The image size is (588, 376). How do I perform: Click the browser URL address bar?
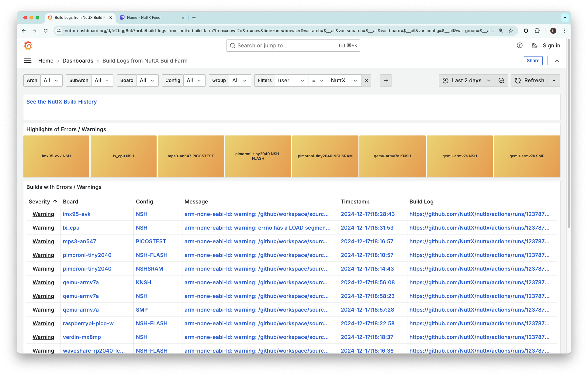point(279,31)
